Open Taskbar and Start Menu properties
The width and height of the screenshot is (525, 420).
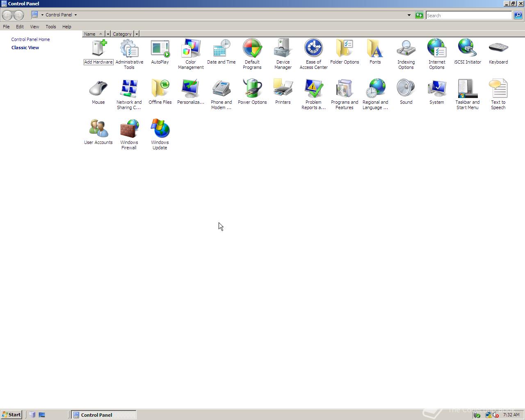[468, 94]
